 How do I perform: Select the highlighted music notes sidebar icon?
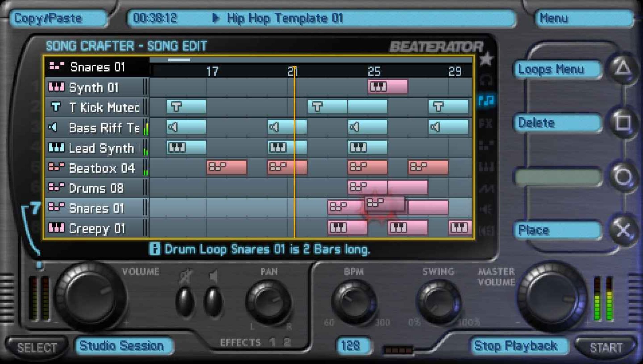point(486,100)
